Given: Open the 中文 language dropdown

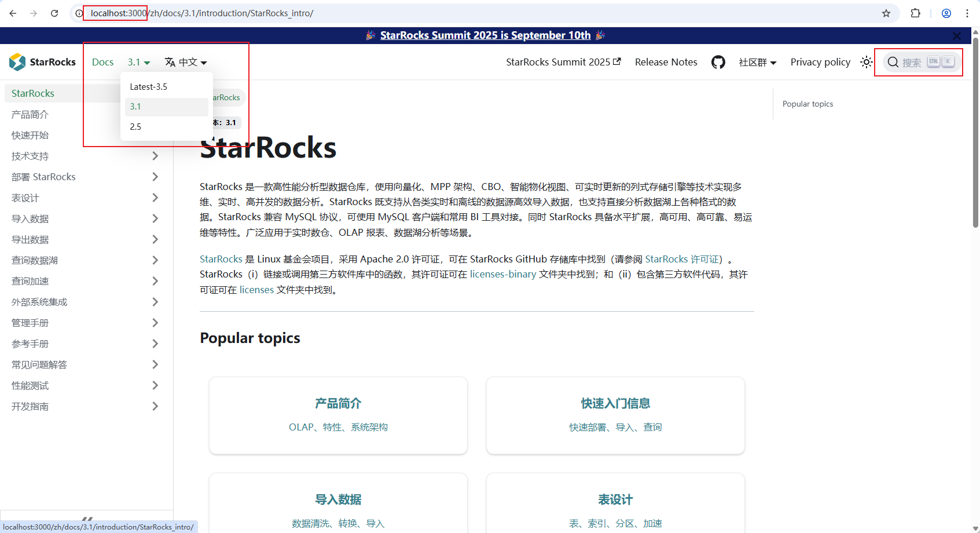Looking at the screenshot, I should click(186, 62).
